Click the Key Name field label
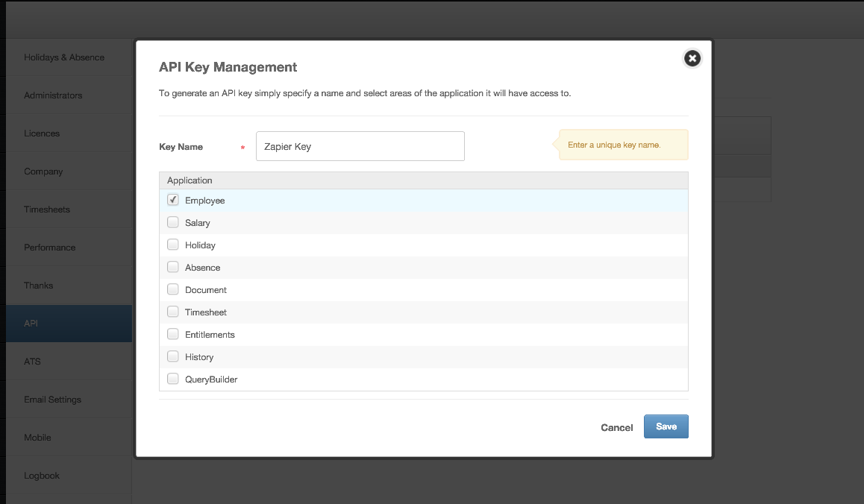The width and height of the screenshot is (864, 504). tap(181, 147)
